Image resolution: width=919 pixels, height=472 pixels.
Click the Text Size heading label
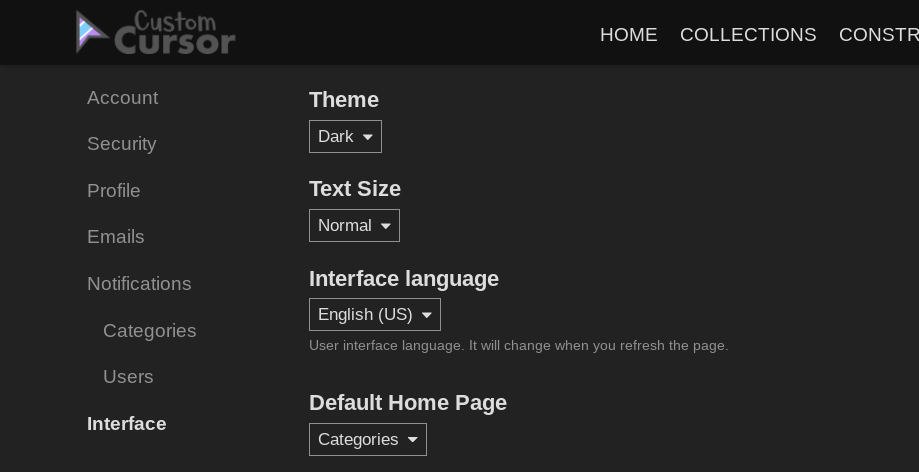click(354, 189)
